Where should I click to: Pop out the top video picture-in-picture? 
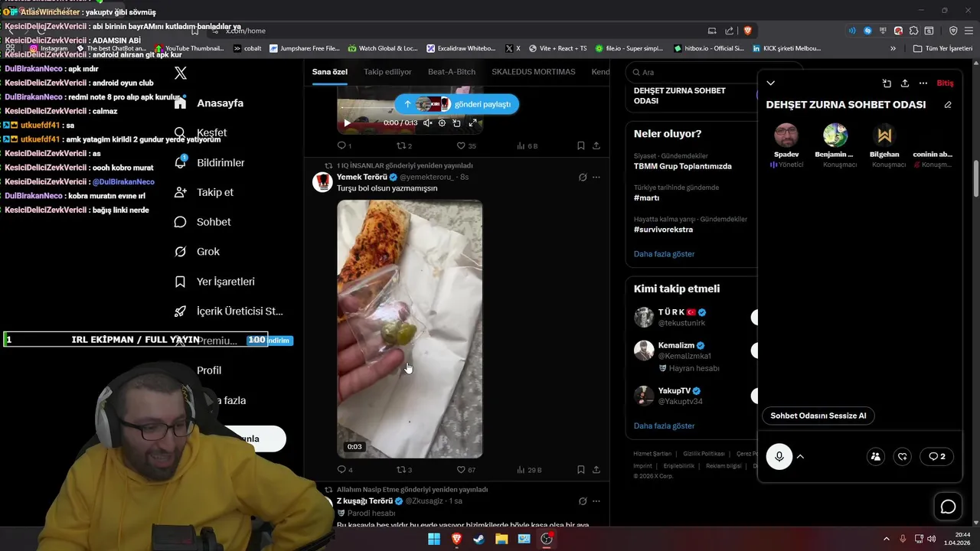click(456, 122)
